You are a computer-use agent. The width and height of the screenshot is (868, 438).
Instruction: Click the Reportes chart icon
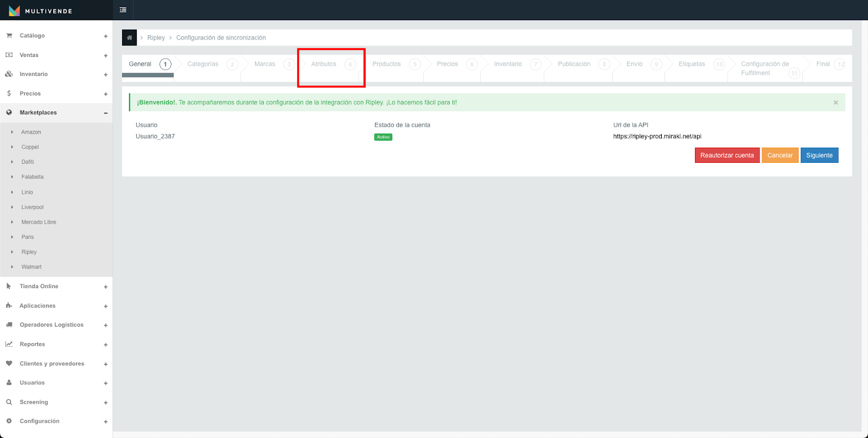[x=9, y=344]
